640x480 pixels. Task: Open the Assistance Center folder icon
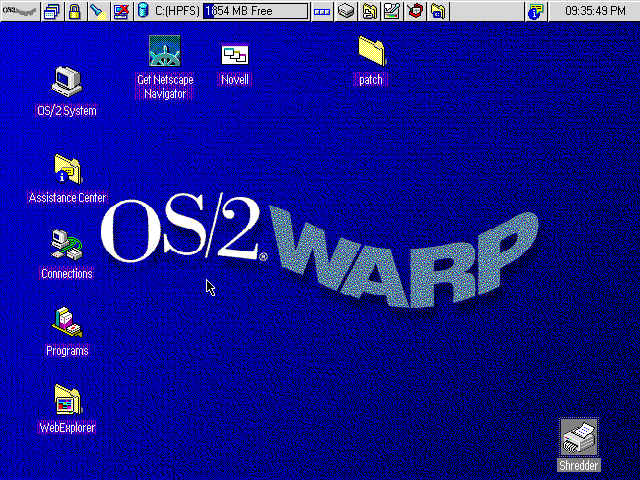68,169
